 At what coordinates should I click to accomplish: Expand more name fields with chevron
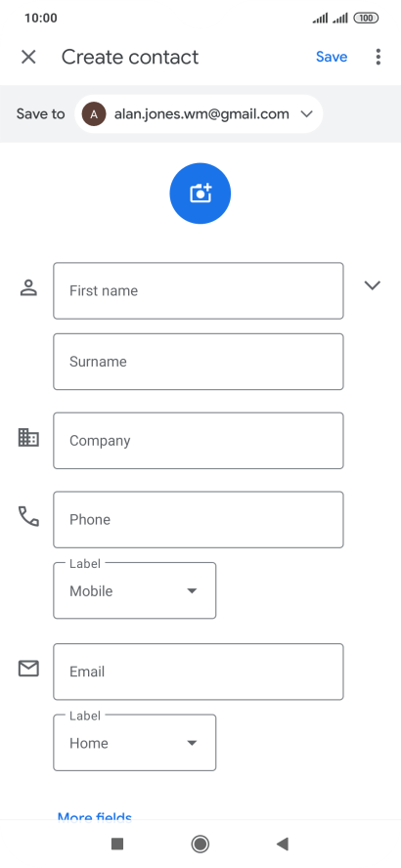373,285
